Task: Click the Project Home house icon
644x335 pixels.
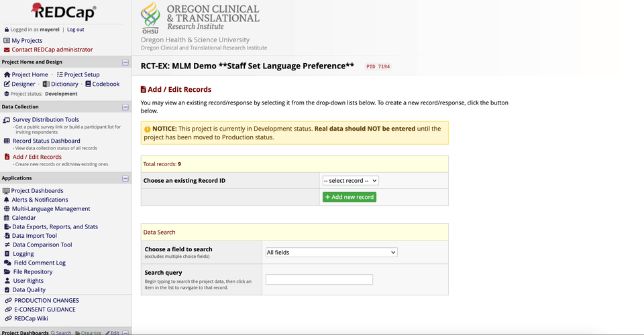Action: 7,74
